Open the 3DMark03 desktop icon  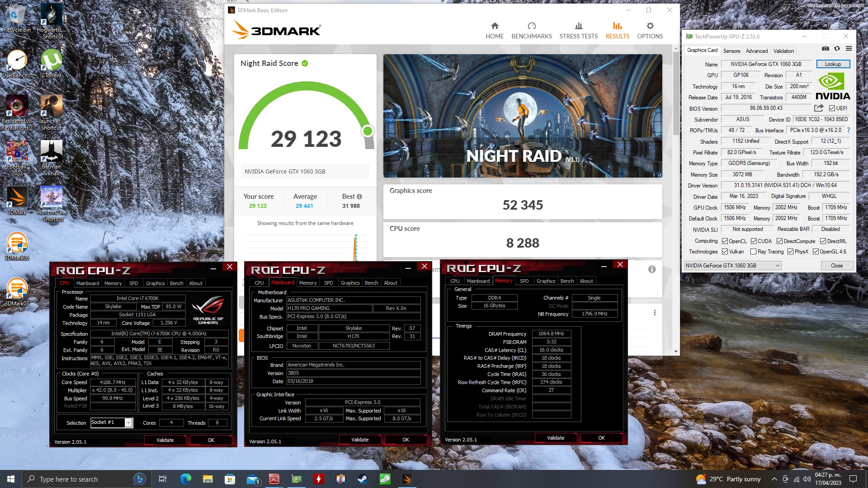pos(17,292)
